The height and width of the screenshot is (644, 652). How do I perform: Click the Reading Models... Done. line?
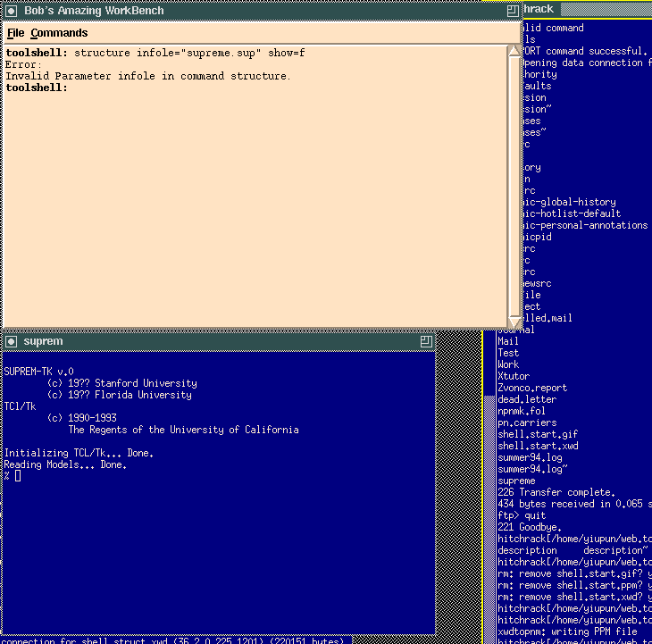(x=65, y=464)
